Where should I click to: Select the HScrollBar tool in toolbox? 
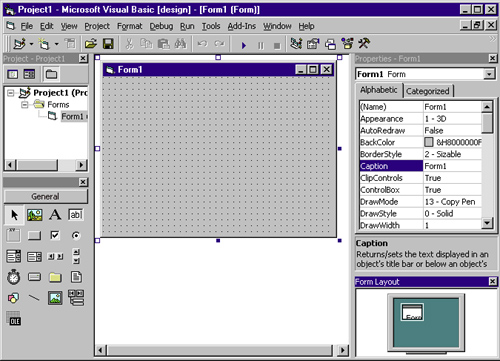(x=55, y=256)
